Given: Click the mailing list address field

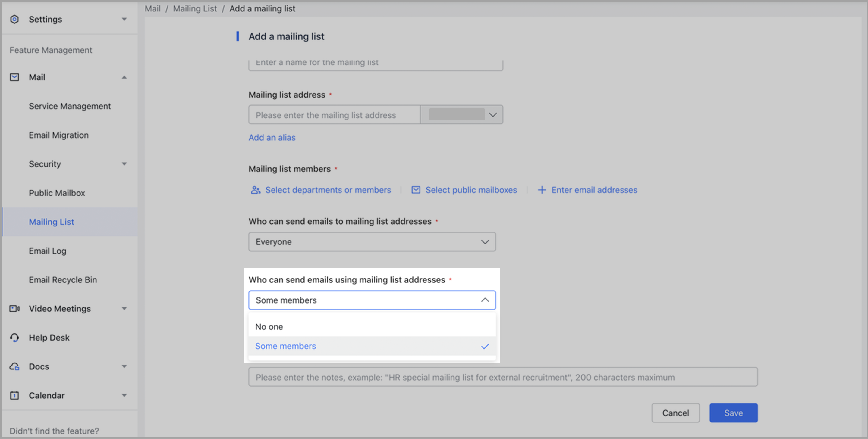Looking at the screenshot, I should tap(334, 115).
